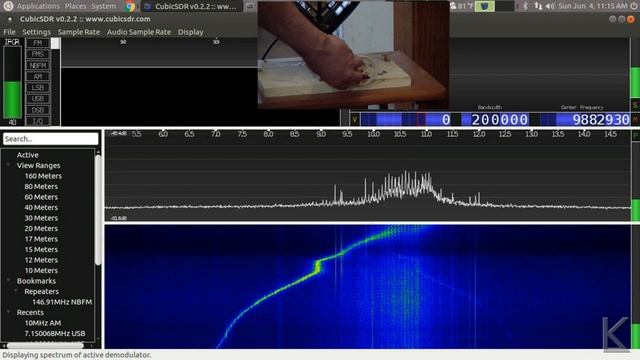The image size is (640, 360).
Task: Select LSB demodulator mode
Action: [38, 88]
